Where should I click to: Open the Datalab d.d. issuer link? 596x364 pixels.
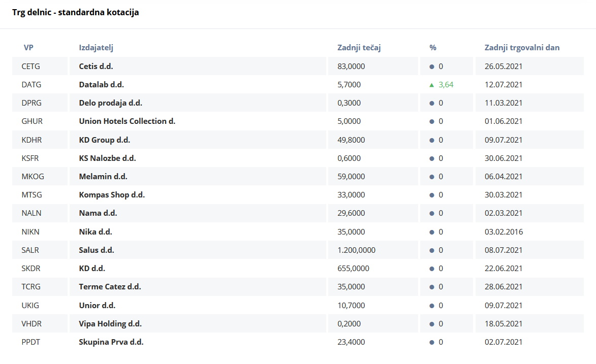point(102,84)
